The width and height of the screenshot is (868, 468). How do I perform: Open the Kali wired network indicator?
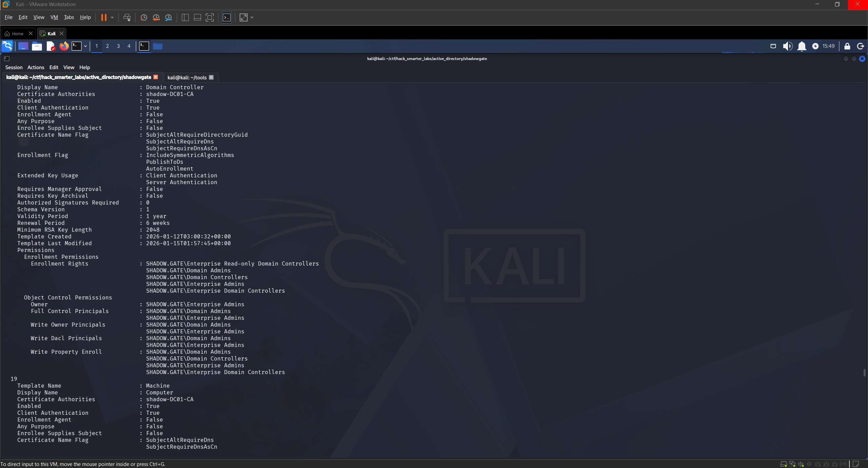[773, 46]
